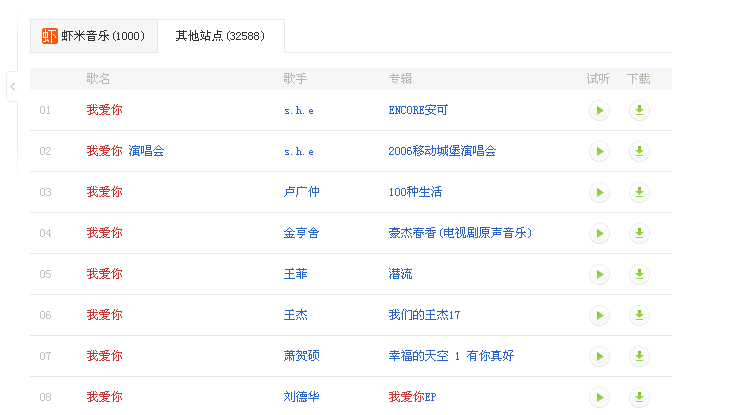The width and height of the screenshot is (749, 415).
Task: Play 刘德华's song in row 08
Action: [599, 398]
